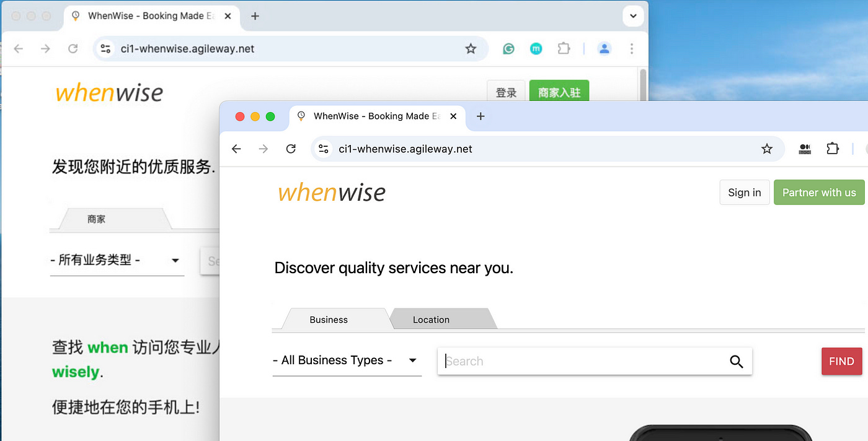
Task: Open Extensions puzzle icon in rear window
Action: point(564,48)
